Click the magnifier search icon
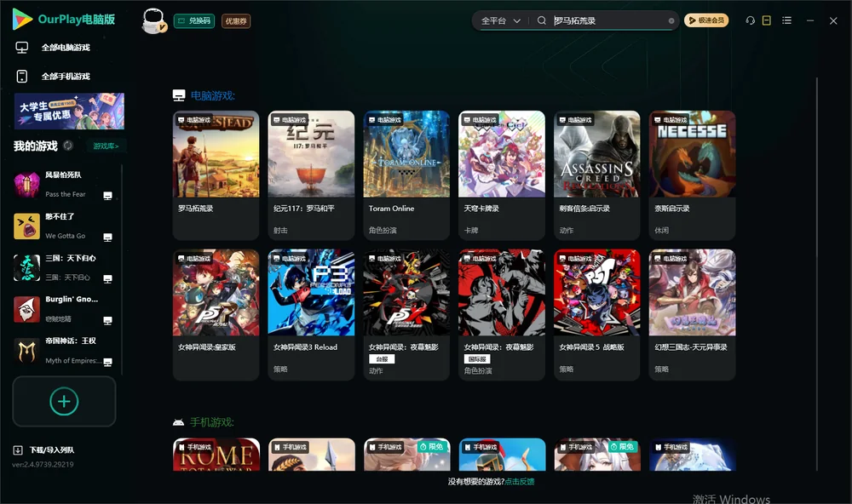The width and height of the screenshot is (852, 504). point(542,20)
